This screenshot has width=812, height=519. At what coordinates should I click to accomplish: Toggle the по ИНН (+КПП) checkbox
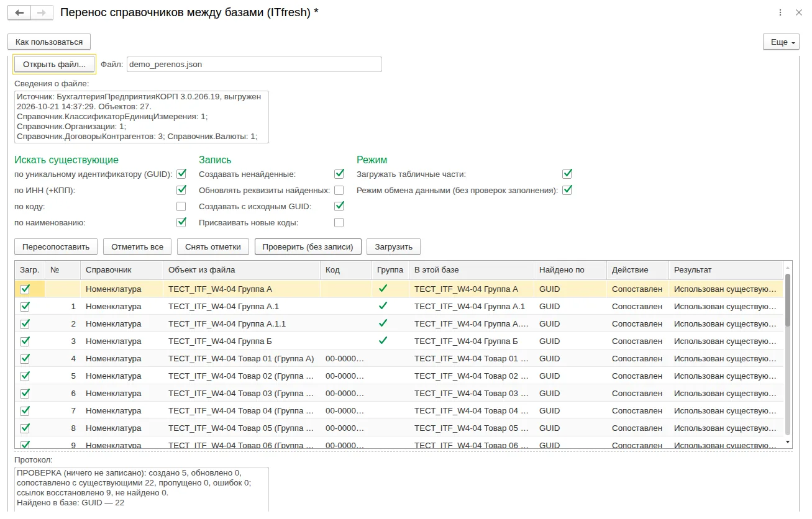(x=181, y=190)
